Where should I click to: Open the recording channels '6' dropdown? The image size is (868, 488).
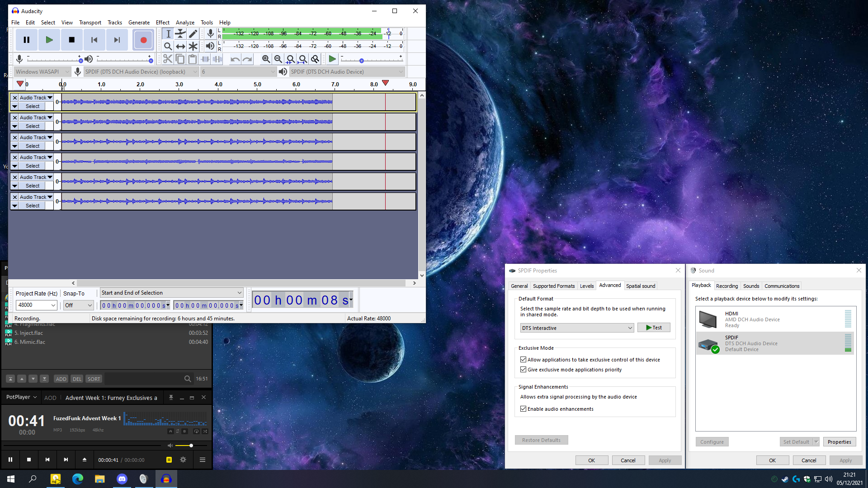pyautogui.click(x=238, y=71)
